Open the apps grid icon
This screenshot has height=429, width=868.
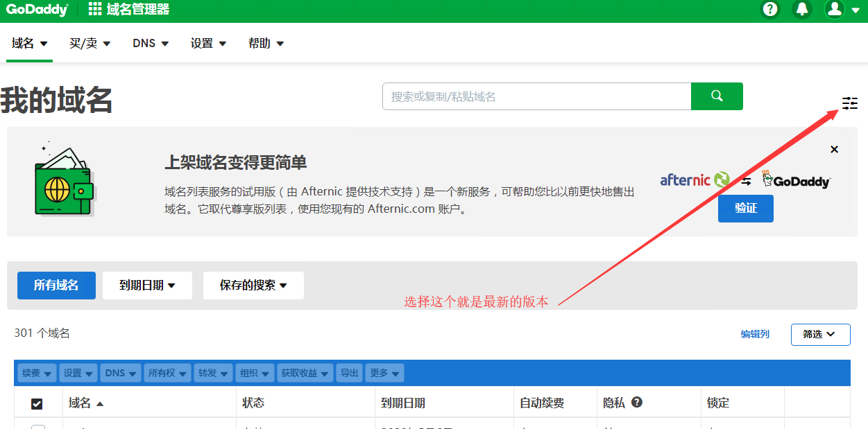(x=95, y=9)
